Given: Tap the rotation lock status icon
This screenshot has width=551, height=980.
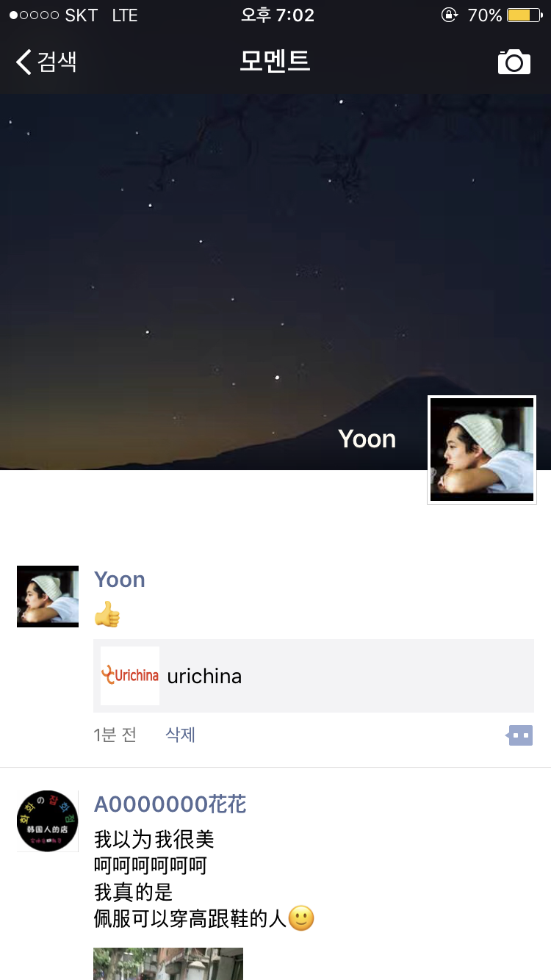Looking at the screenshot, I should 449,15.
